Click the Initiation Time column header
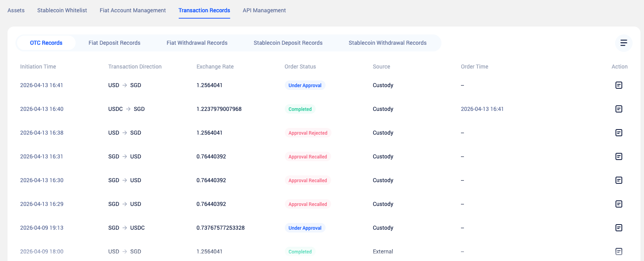The width and height of the screenshot is (644, 261). point(38,67)
